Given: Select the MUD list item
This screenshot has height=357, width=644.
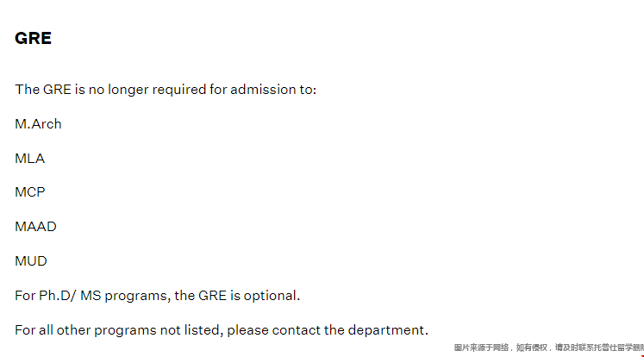Looking at the screenshot, I should [x=31, y=261].
